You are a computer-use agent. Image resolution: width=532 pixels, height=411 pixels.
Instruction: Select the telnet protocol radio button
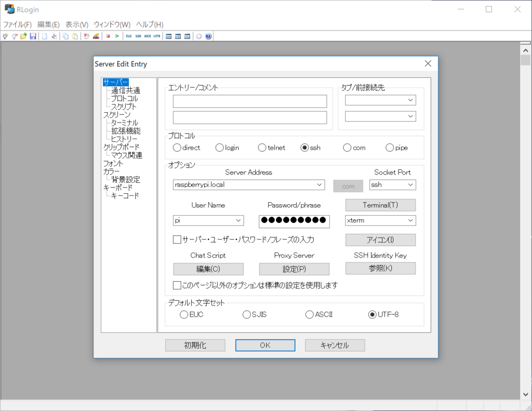click(262, 148)
